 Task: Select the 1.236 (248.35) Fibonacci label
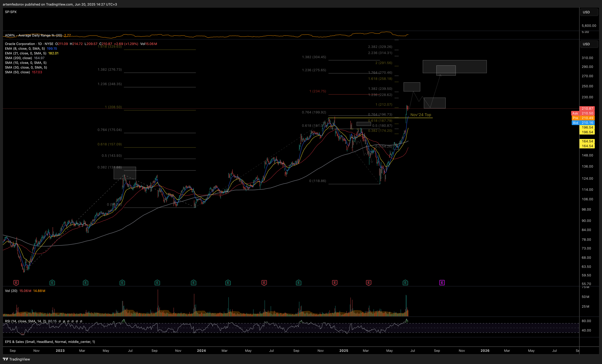click(110, 84)
